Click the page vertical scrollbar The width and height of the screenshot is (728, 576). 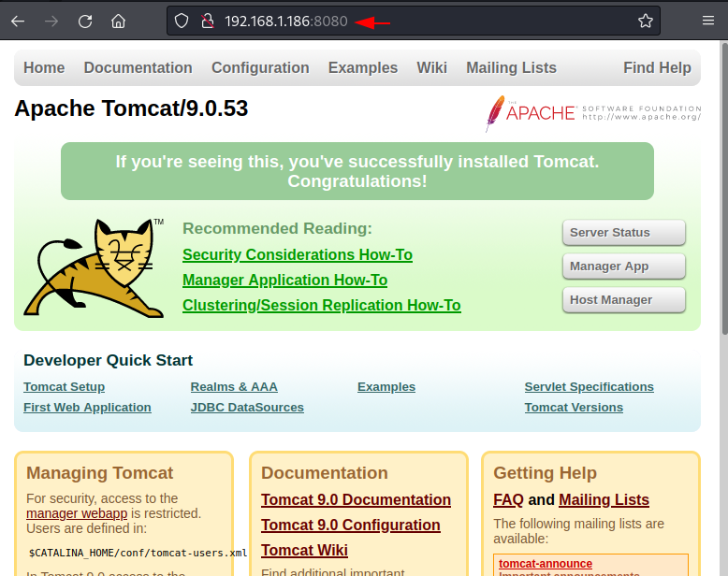[x=724, y=188]
